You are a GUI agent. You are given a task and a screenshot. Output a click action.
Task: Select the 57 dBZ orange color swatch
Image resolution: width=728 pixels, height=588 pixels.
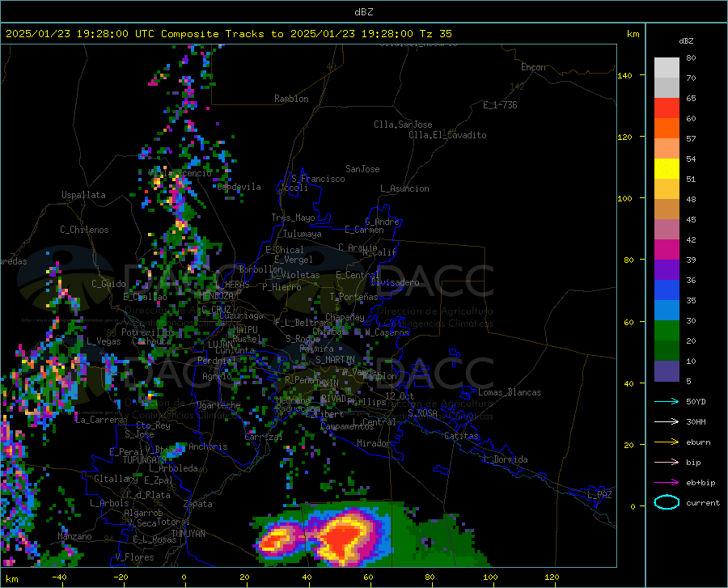pyautogui.click(x=667, y=129)
